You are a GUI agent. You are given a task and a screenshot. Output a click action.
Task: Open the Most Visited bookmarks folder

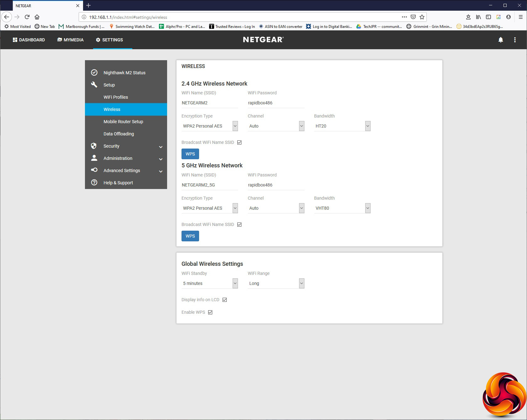tap(18, 27)
